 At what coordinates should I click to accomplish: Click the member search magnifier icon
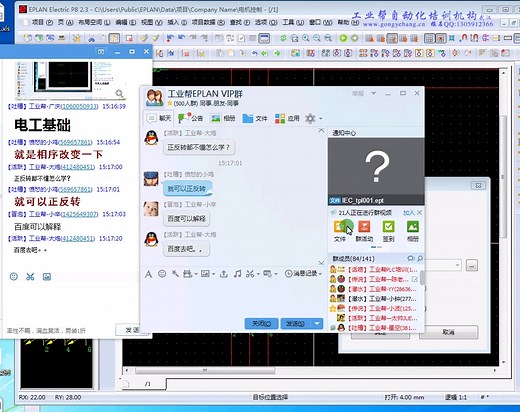[420, 258]
